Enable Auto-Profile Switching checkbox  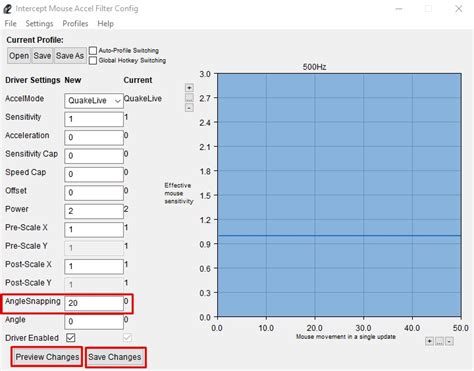[93, 50]
